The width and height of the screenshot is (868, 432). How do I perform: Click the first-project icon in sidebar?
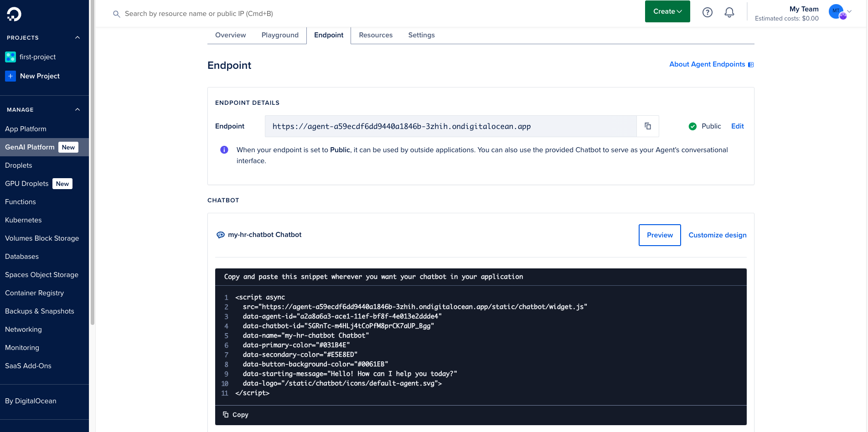pos(10,57)
